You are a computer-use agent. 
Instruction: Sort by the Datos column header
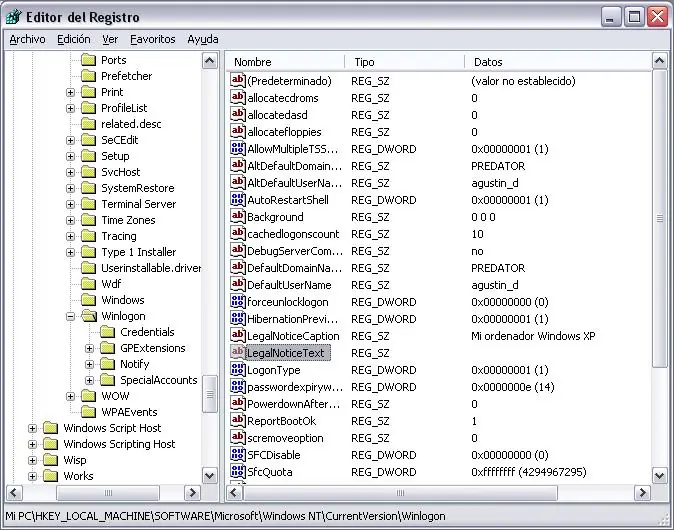click(x=558, y=62)
